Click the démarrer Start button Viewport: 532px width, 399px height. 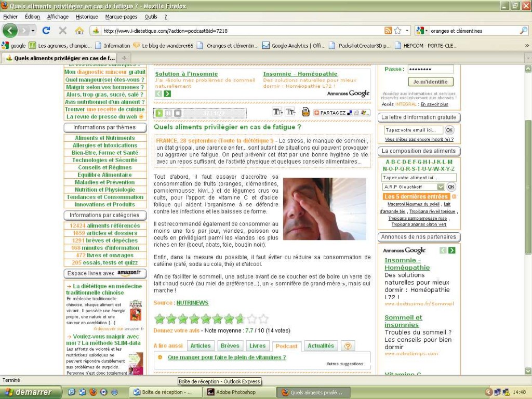coord(31,392)
